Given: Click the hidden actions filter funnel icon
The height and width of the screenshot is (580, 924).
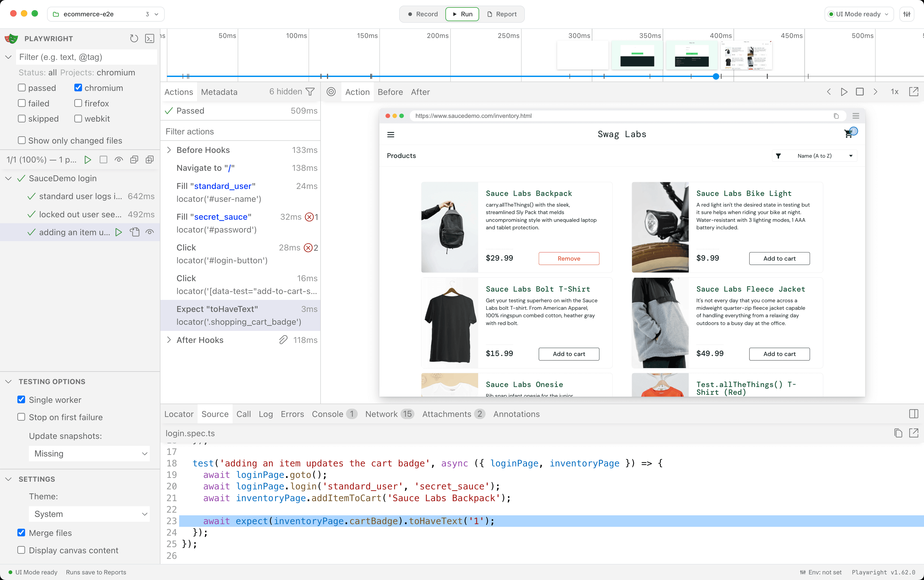Looking at the screenshot, I should click(x=310, y=92).
